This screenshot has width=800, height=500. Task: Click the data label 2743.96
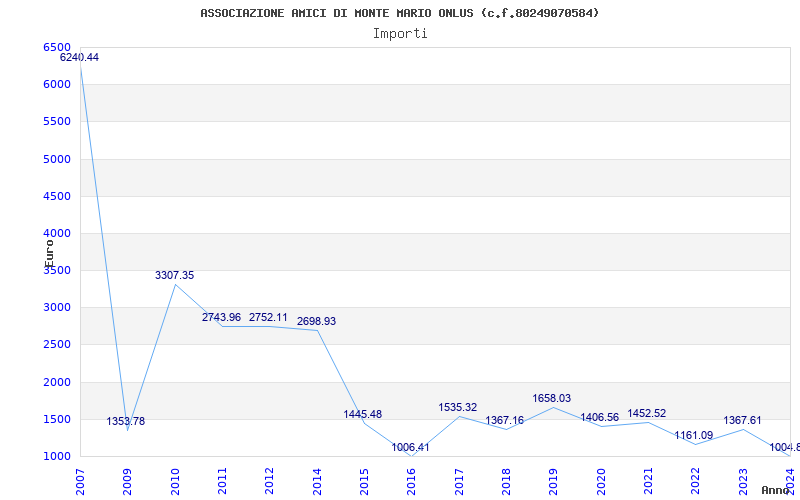click(221, 317)
